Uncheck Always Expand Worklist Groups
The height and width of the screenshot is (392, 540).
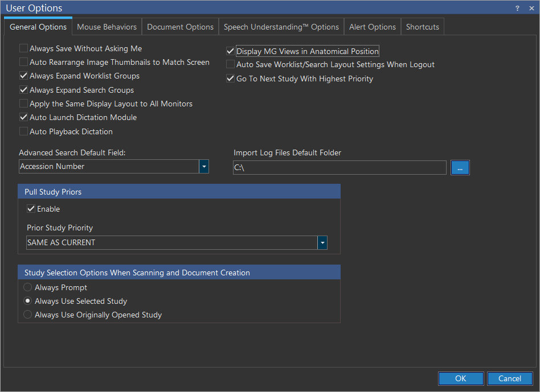(24, 76)
